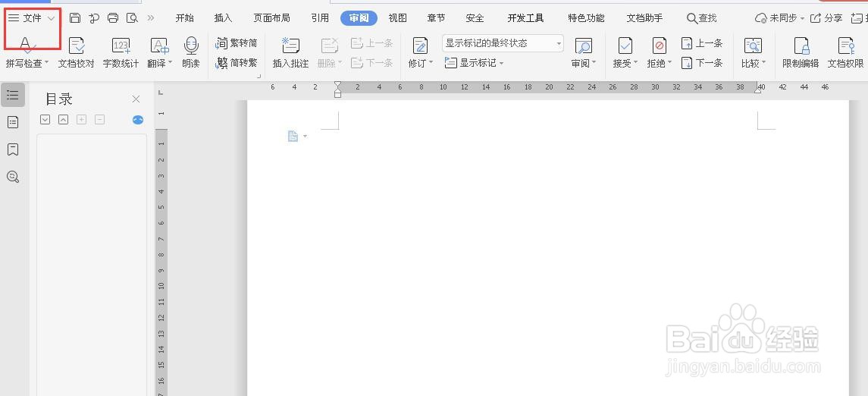Screen dimensions: 868x396
Task: Open print preview magnifier icon
Action: [132, 18]
